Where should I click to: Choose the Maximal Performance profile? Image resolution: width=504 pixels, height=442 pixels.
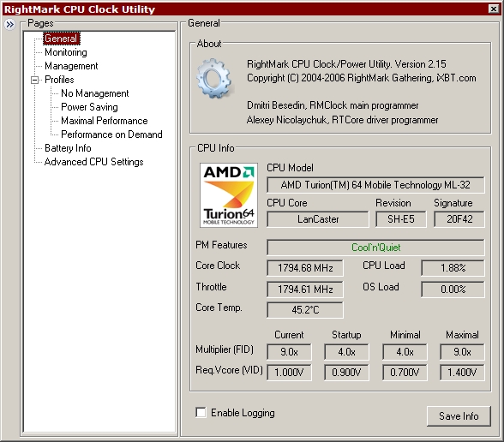[105, 121]
